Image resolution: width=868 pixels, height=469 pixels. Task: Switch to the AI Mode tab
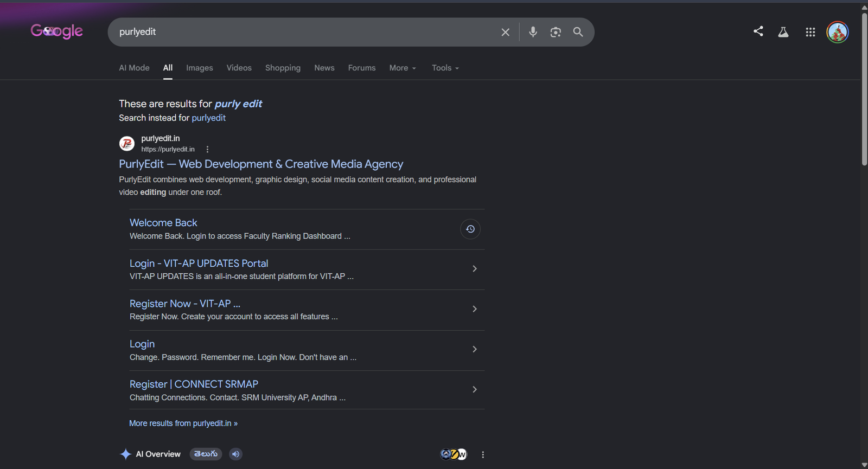click(134, 68)
